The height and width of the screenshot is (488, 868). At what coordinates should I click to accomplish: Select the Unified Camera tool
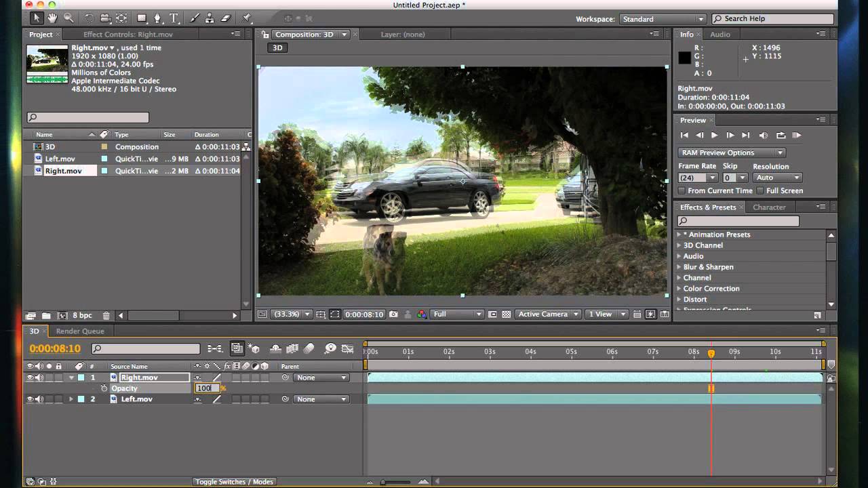click(105, 18)
